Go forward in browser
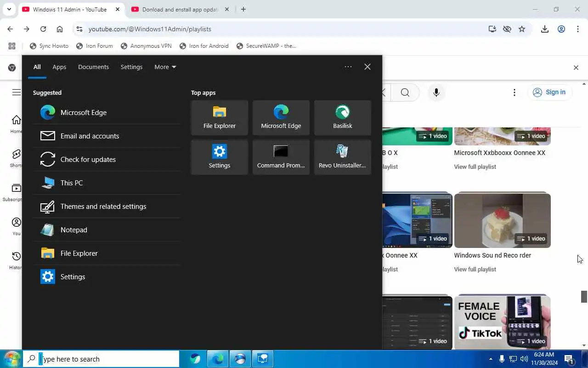Viewport: 588px width, 368px height. (x=27, y=29)
